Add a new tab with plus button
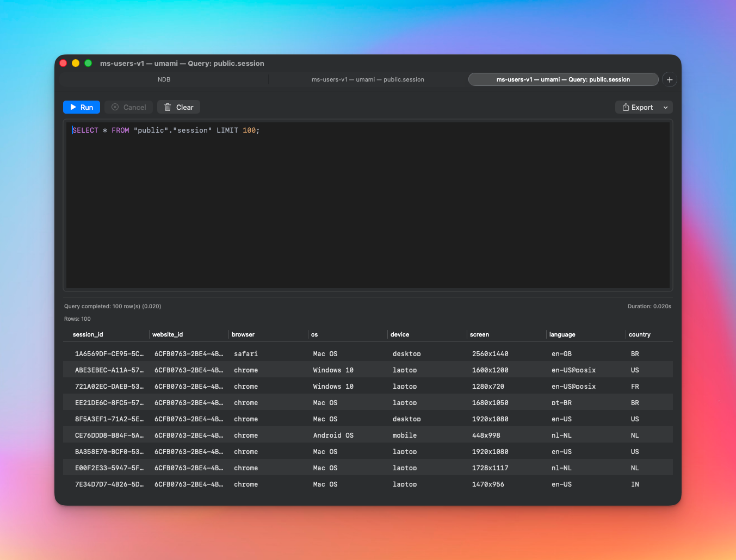The width and height of the screenshot is (736, 560). (670, 80)
